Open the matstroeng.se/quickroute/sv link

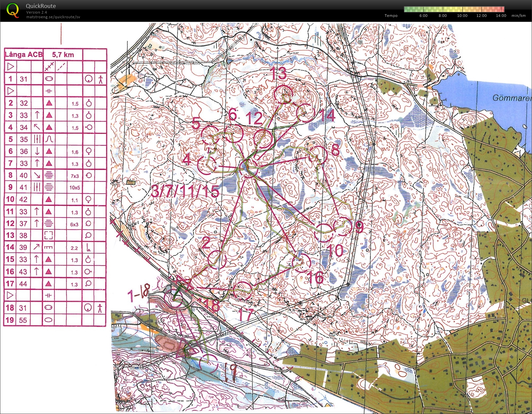tap(53, 17)
